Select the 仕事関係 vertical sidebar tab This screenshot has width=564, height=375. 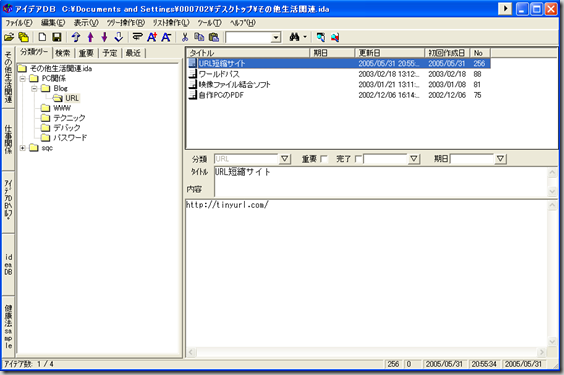pyautogui.click(x=8, y=139)
